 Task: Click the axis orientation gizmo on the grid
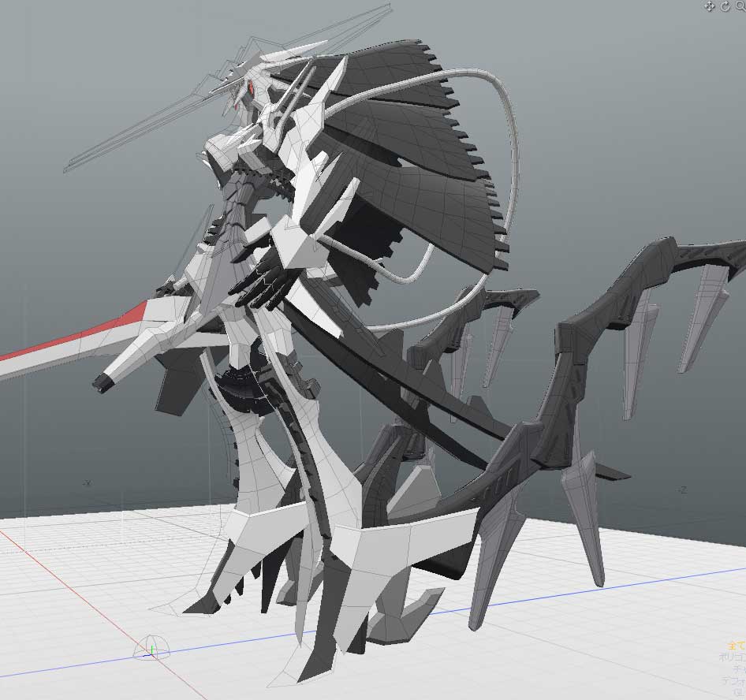point(151,649)
